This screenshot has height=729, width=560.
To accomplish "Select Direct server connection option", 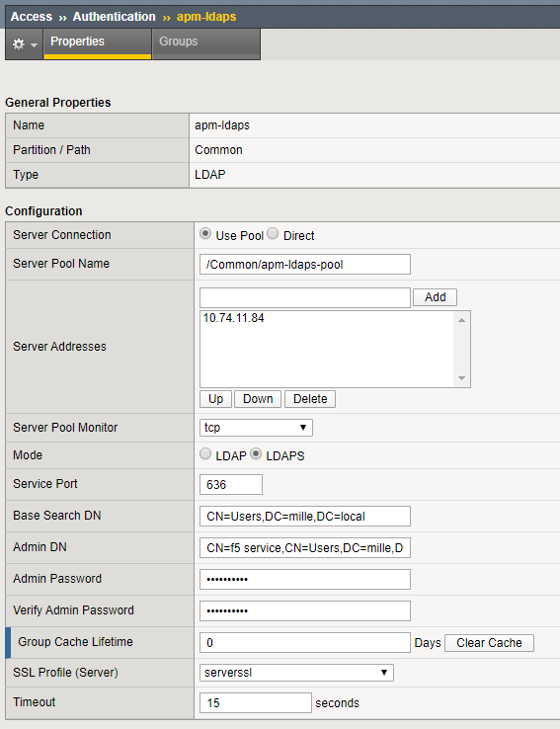I will (x=273, y=233).
